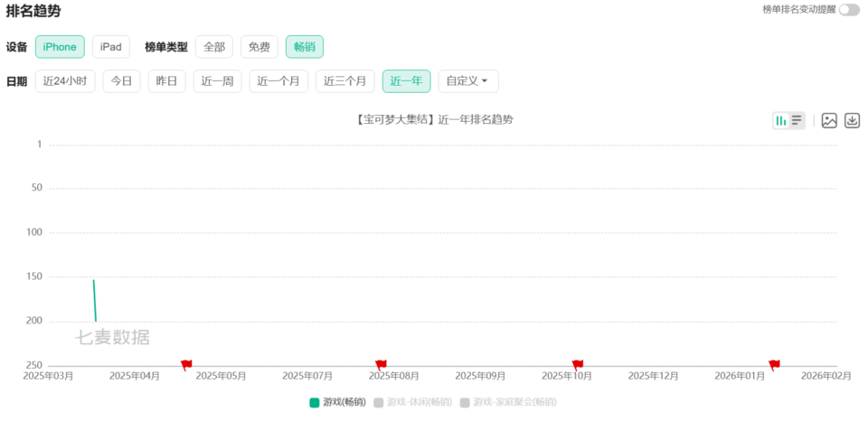This screenshot has width=868, height=421.
Task: Choose the 近三个月 date range
Action: point(344,81)
